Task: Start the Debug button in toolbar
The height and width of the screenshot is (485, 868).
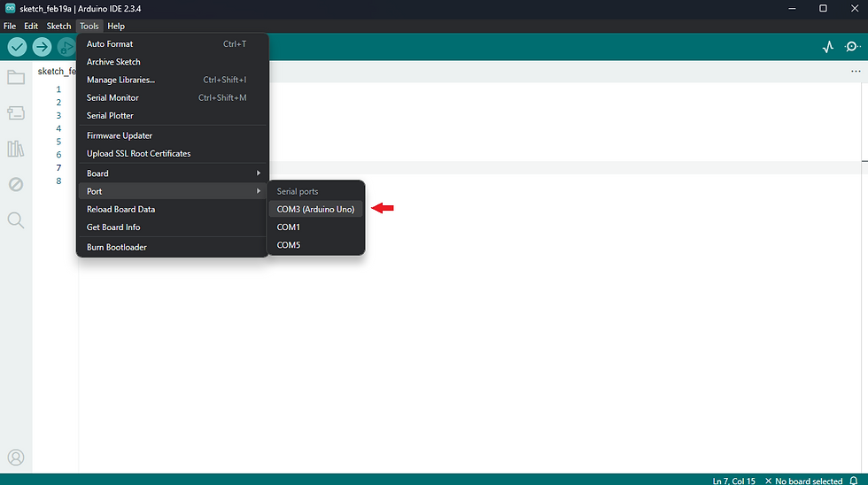Action: coord(66,47)
